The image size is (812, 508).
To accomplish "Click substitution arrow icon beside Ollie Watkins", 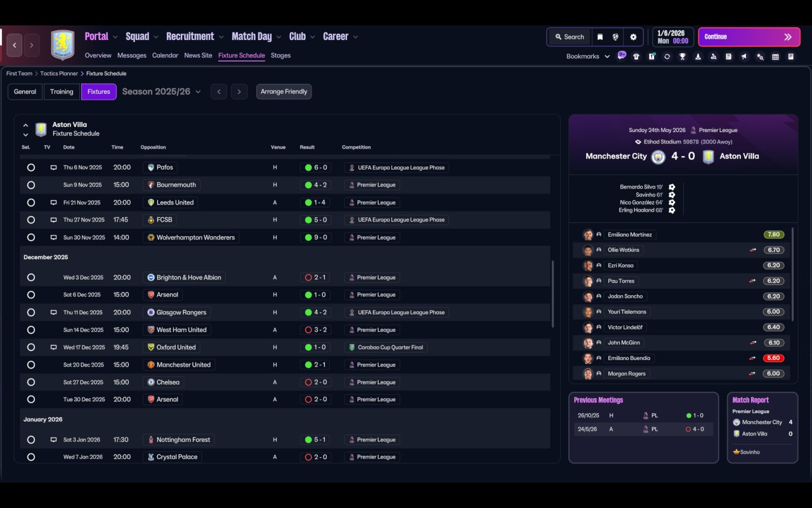I will point(752,250).
